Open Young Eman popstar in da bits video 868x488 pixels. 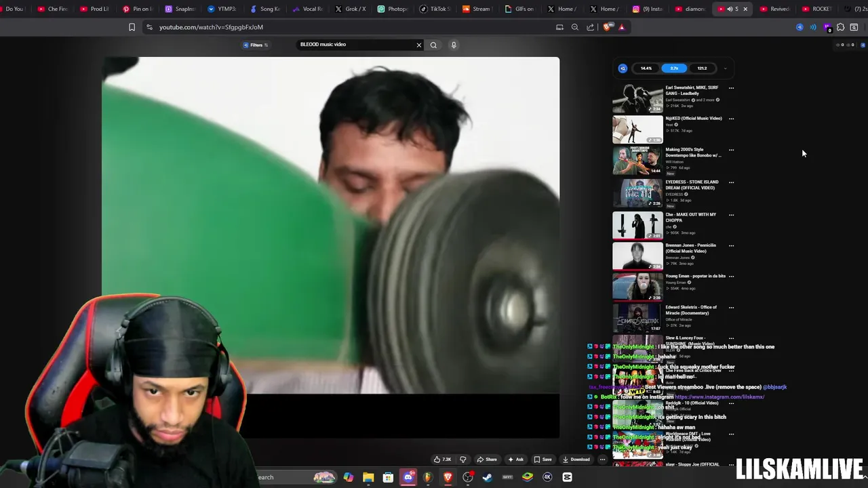637,287
